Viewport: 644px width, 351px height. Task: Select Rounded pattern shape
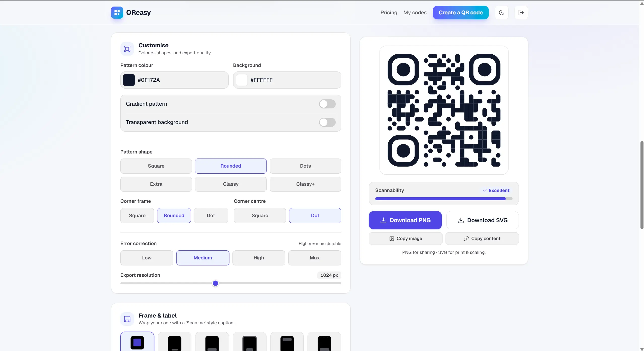tap(231, 166)
